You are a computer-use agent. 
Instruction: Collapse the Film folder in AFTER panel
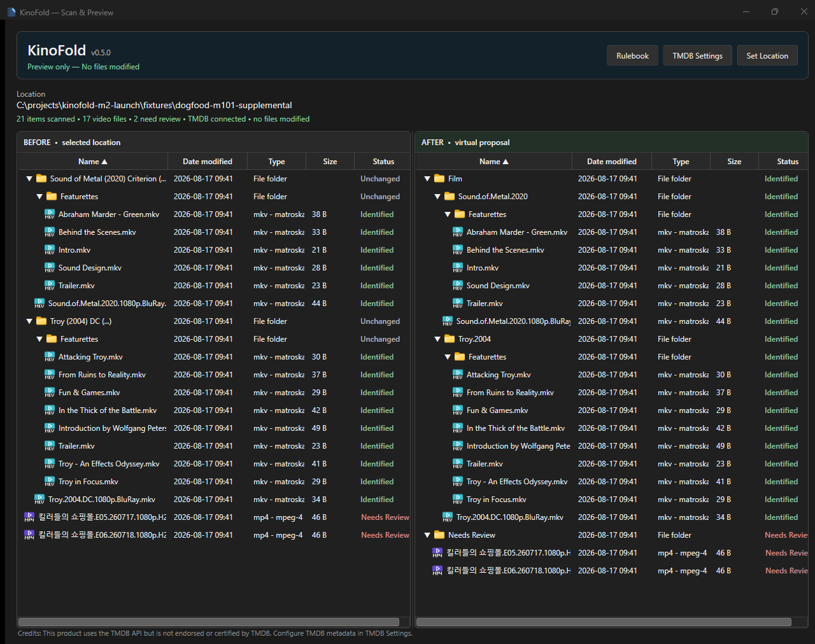click(427, 179)
